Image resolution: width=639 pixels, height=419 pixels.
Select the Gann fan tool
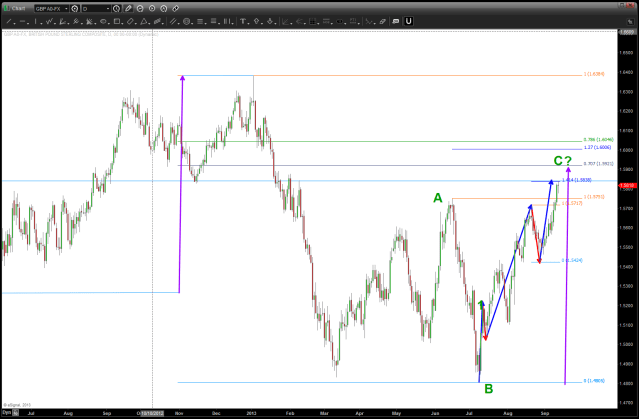tap(76, 21)
